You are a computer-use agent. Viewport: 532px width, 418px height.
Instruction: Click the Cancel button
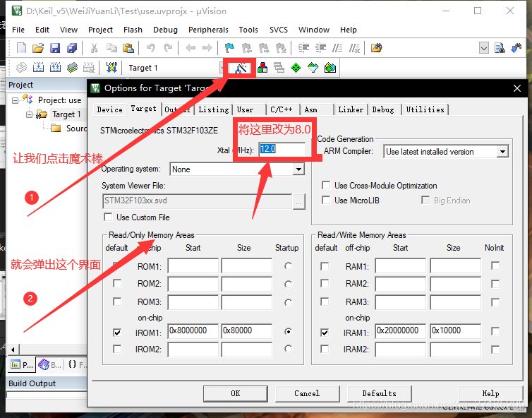pyautogui.click(x=307, y=393)
